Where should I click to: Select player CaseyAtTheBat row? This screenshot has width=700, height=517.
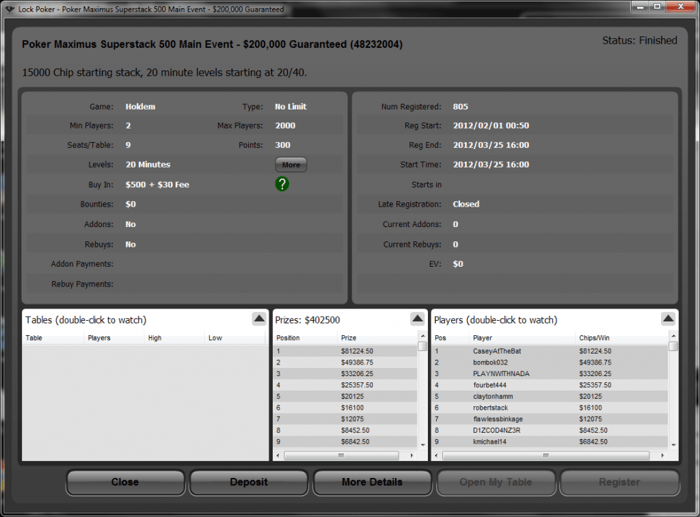click(x=550, y=351)
